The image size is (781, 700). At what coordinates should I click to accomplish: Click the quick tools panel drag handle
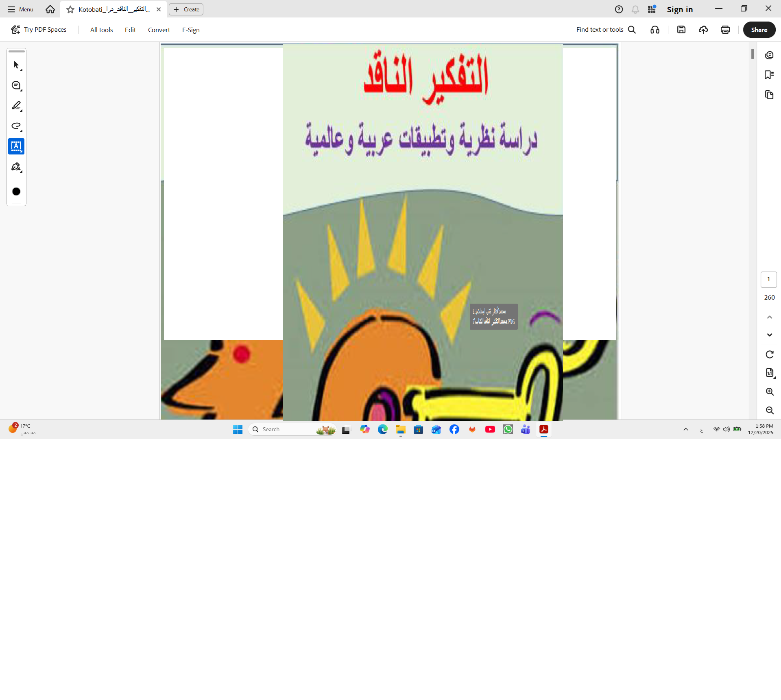tap(16, 52)
